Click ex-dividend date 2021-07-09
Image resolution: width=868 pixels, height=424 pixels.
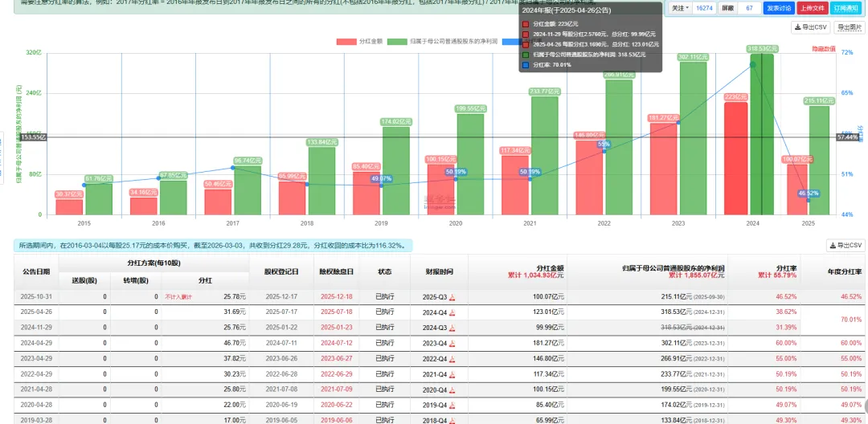point(336,389)
